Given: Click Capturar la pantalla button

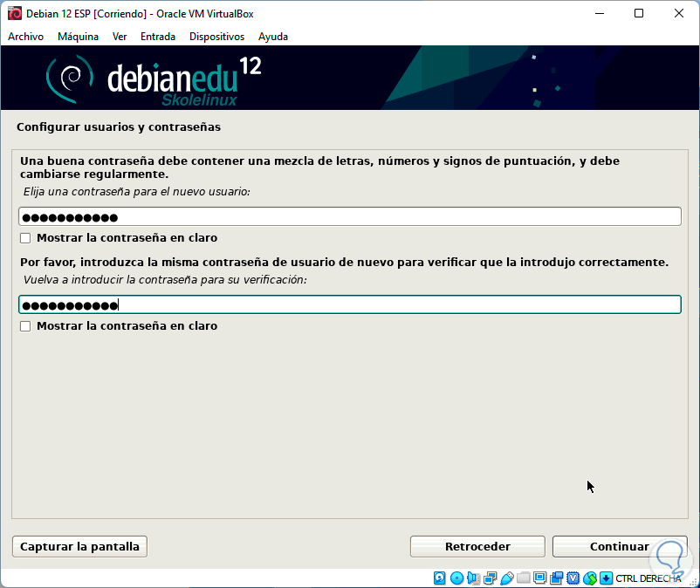Looking at the screenshot, I should pos(80,546).
